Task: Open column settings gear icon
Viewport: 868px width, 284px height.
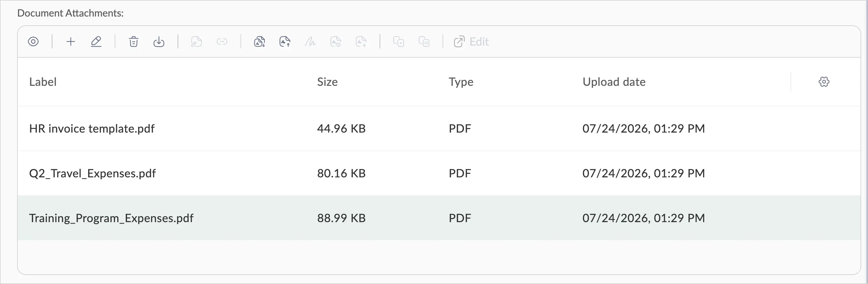Action: point(824,82)
